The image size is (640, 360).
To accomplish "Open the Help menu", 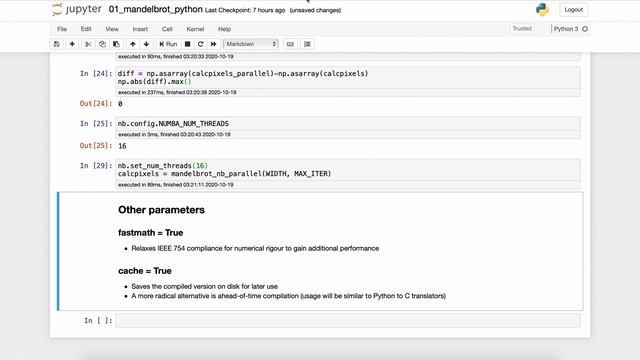I will (224, 29).
